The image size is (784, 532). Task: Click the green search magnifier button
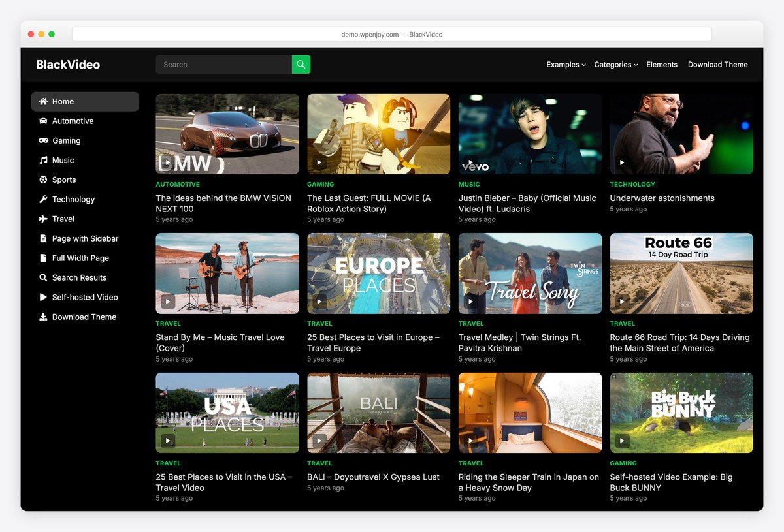click(x=301, y=65)
